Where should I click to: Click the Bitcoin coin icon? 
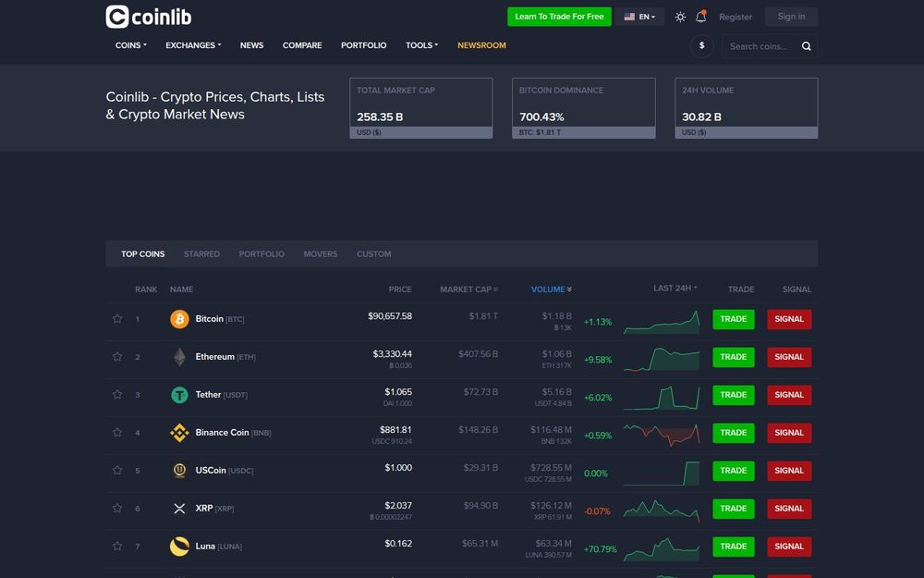180,319
